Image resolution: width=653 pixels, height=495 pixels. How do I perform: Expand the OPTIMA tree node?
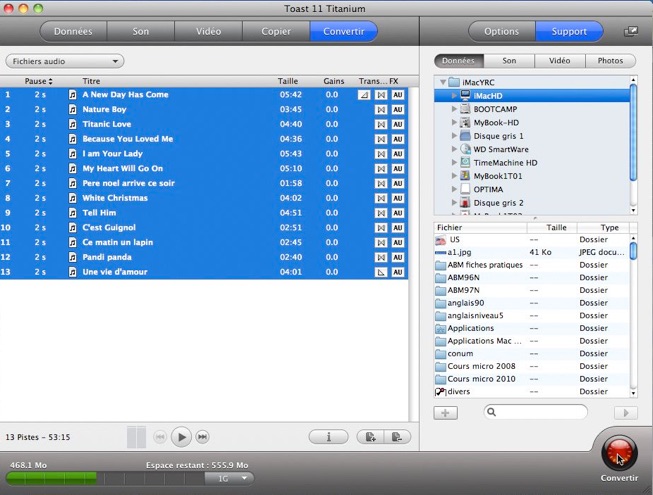[x=454, y=189]
